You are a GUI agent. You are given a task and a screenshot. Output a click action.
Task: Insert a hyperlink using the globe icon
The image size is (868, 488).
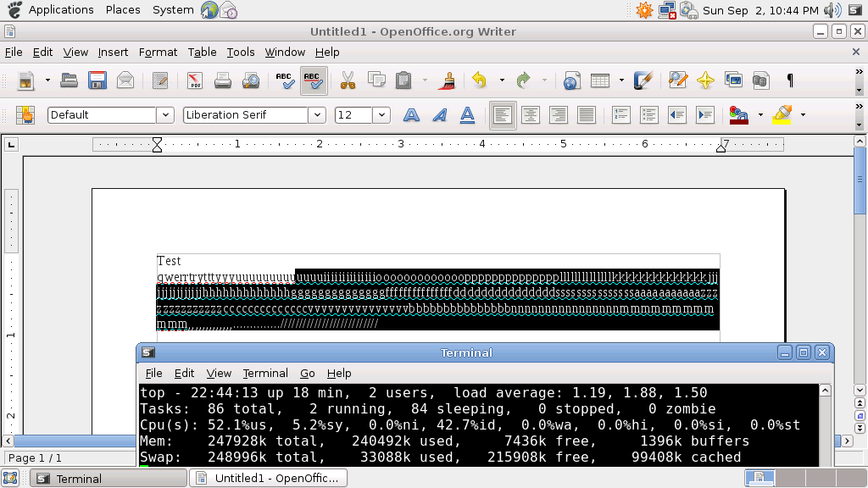coord(571,80)
